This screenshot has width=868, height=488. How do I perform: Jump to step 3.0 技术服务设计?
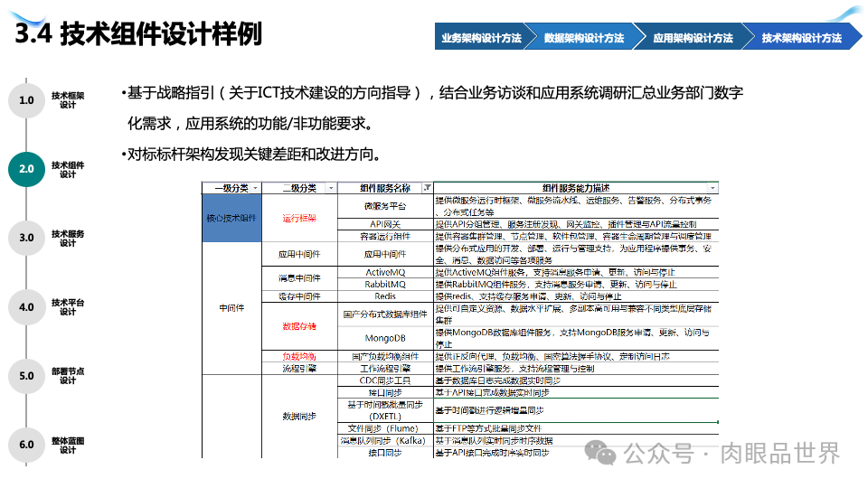pyautogui.click(x=26, y=238)
